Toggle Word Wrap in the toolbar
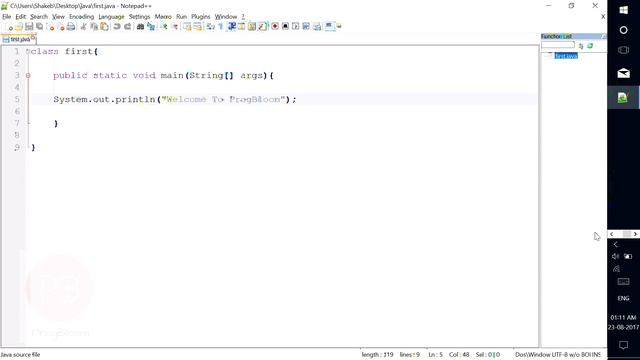640x360 pixels. coord(210,27)
